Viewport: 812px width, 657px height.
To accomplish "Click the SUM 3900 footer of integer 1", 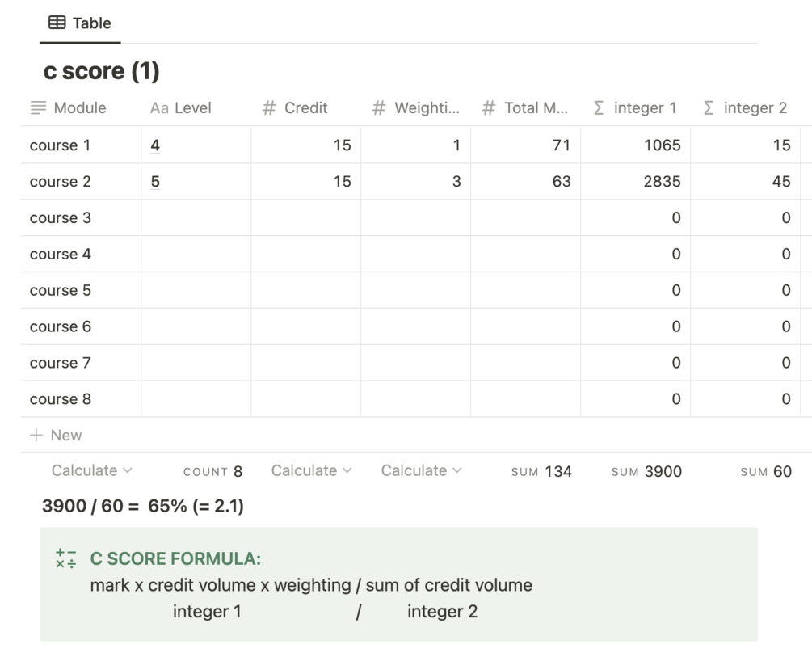I will (646, 471).
